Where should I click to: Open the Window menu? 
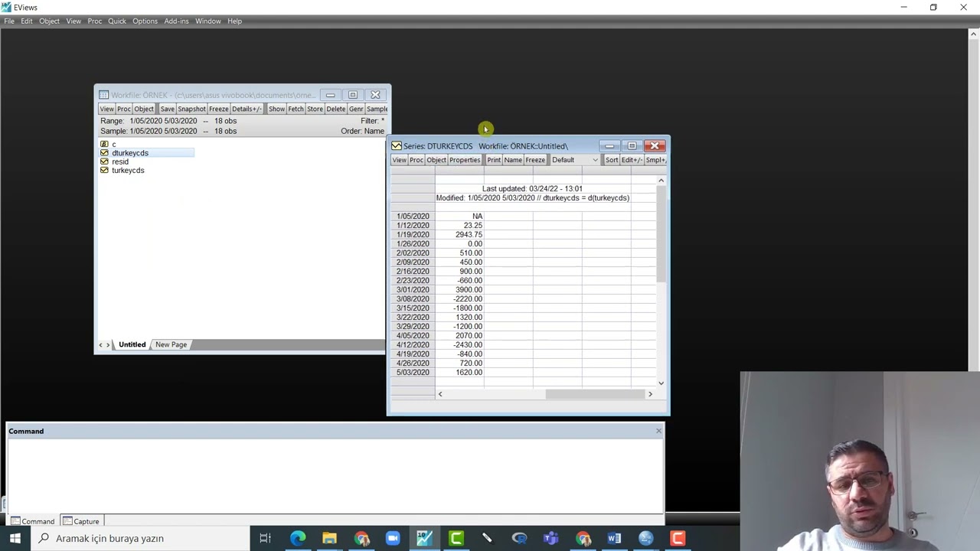[208, 21]
